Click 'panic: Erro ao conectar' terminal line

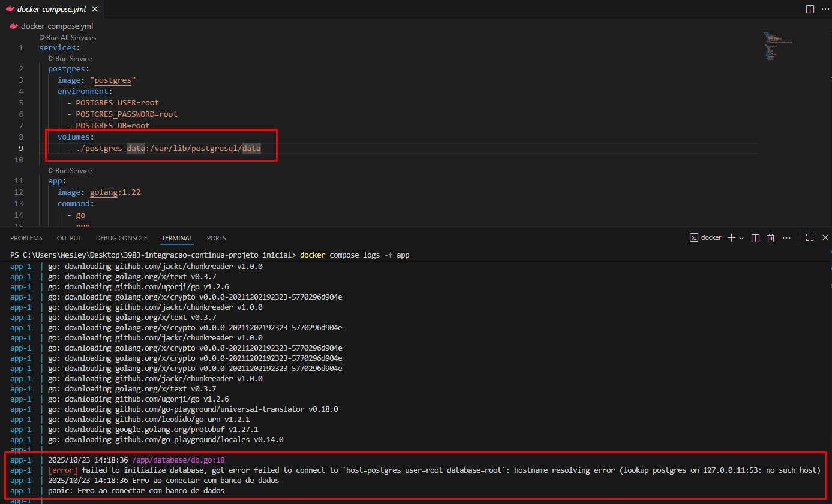pyautogui.click(x=136, y=490)
